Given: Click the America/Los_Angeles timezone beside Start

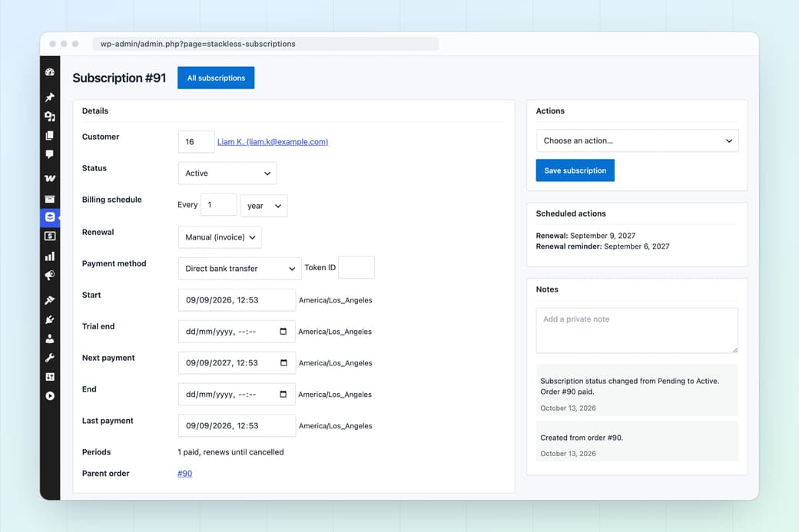Looking at the screenshot, I should pos(336,300).
